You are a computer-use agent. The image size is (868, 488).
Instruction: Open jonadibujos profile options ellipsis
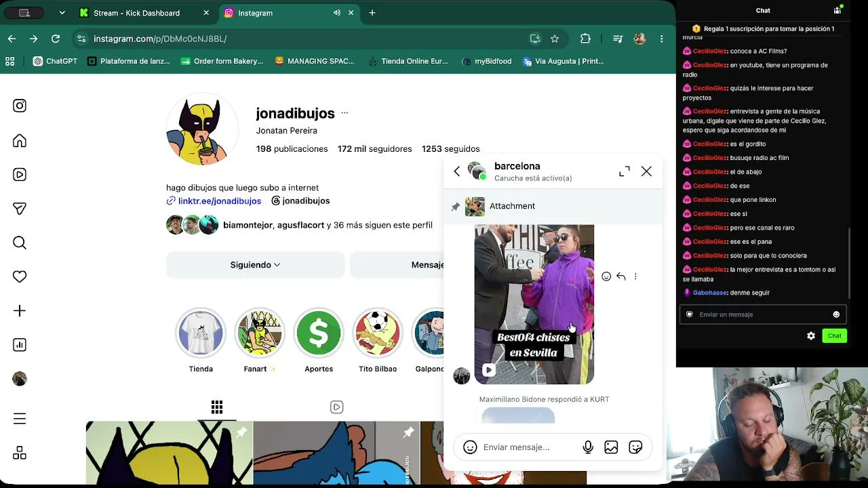coord(344,113)
